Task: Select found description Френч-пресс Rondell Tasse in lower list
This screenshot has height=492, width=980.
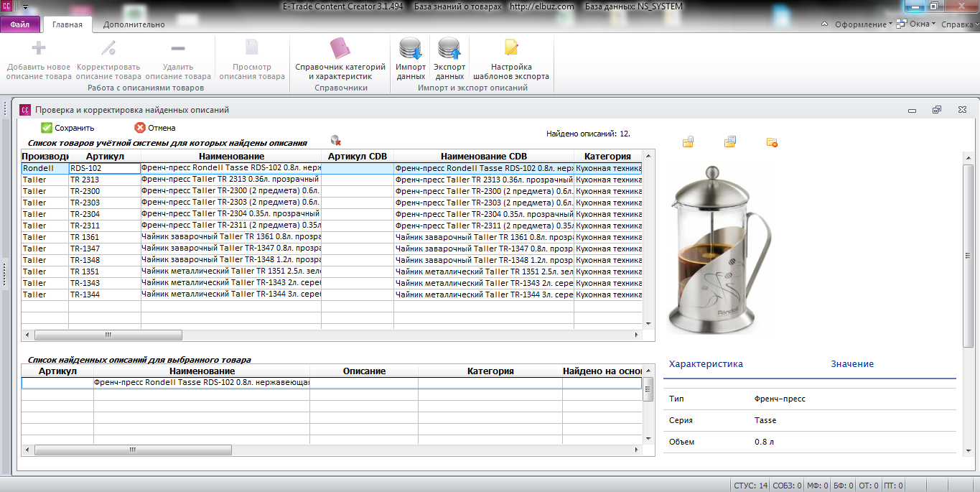Action: click(331, 383)
